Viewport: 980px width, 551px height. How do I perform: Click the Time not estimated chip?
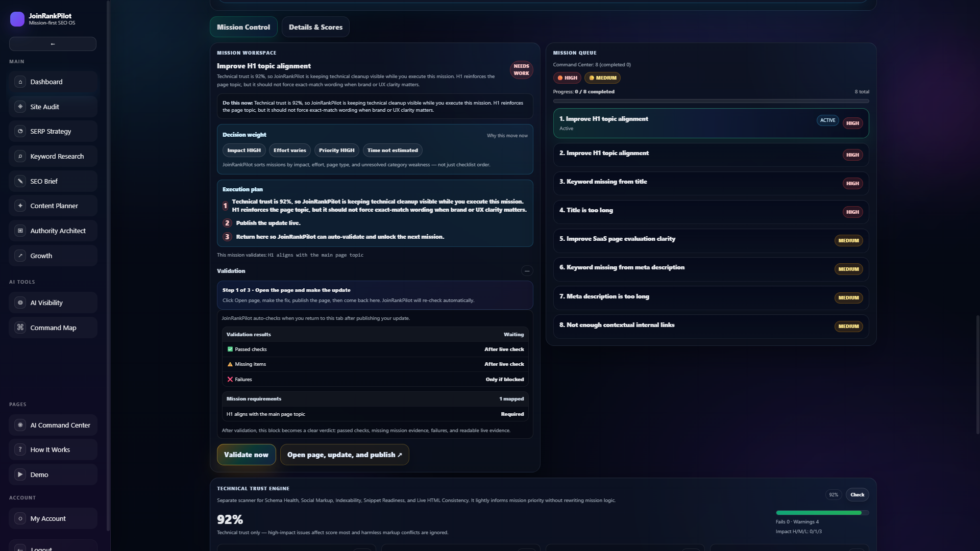pos(393,151)
